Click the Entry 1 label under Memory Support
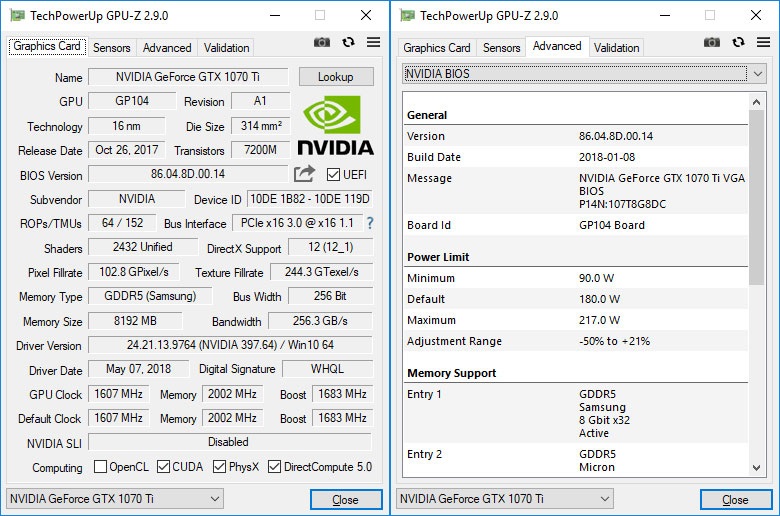The width and height of the screenshot is (780, 516). (424, 394)
